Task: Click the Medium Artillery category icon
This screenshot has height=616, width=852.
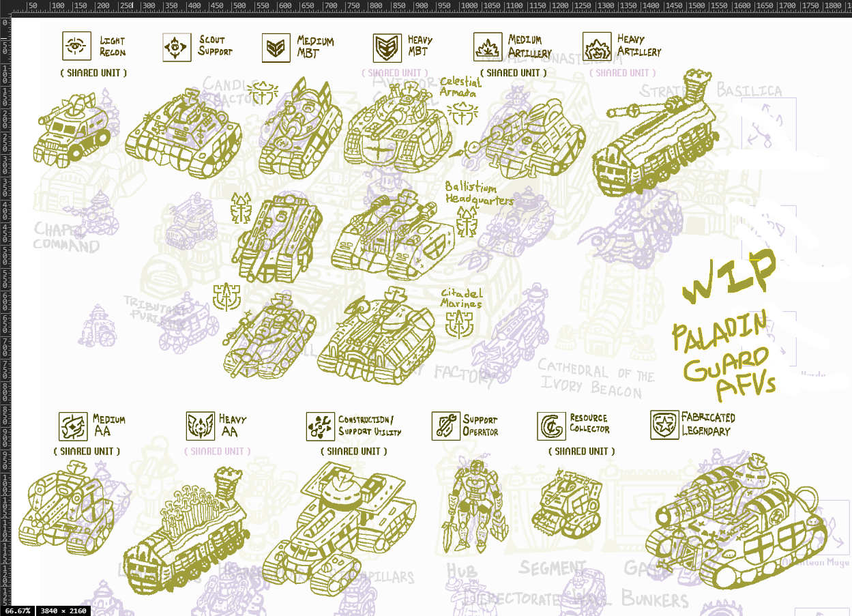Action: pos(488,47)
